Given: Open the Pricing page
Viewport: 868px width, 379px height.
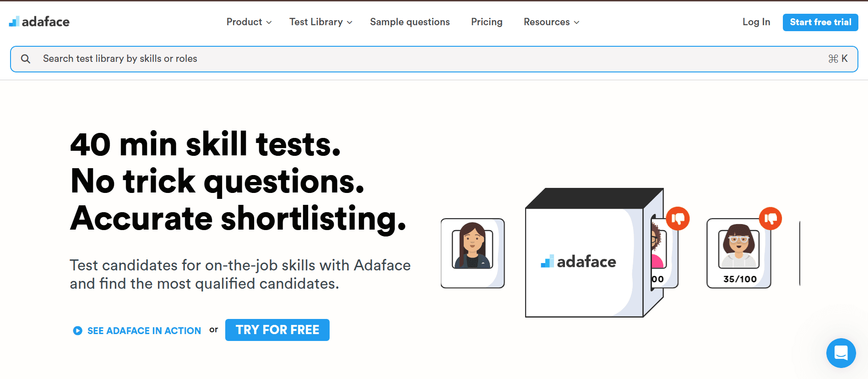Looking at the screenshot, I should click(487, 22).
